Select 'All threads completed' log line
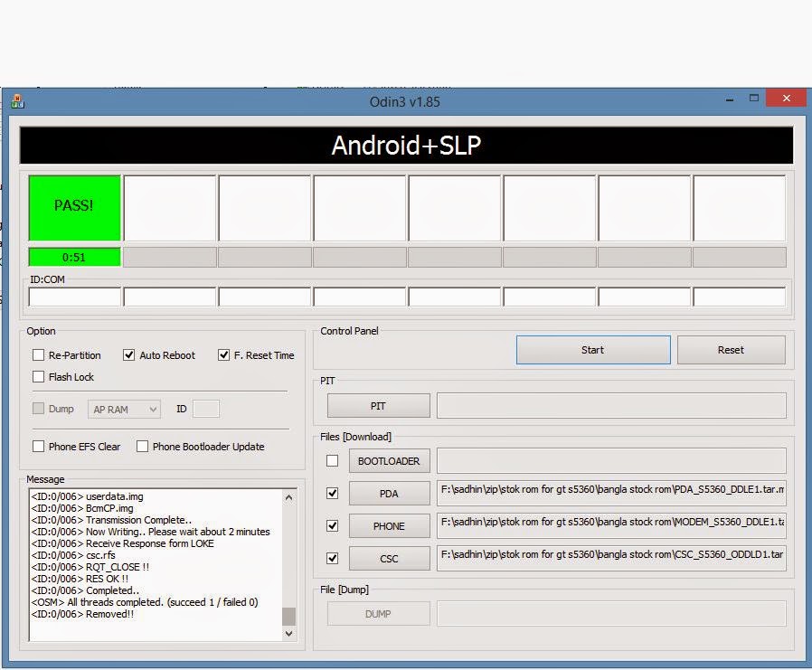Viewport: 812px width, 670px height. coord(145,602)
